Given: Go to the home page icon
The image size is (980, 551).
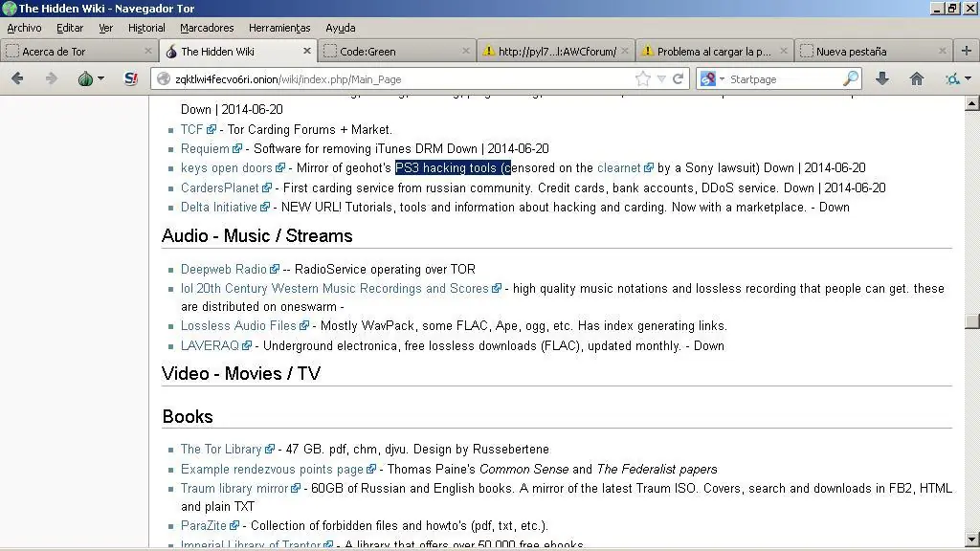Looking at the screenshot, I should click(x=916, y=78).
